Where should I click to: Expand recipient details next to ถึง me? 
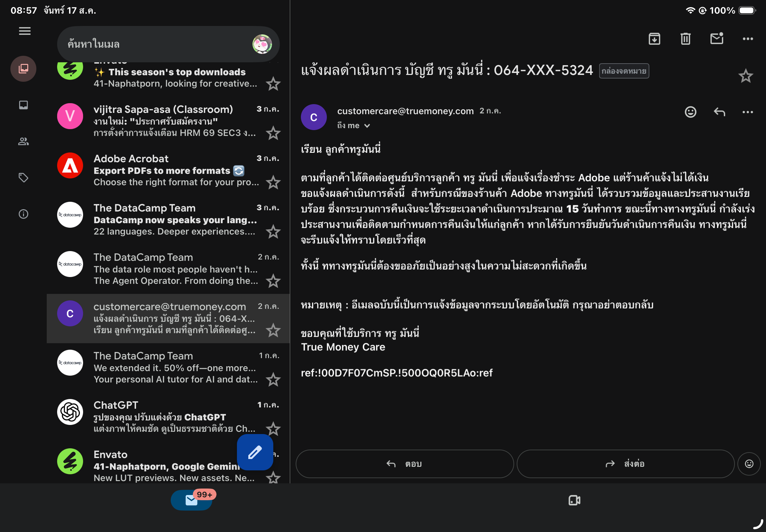pyautogui.click(x=367, y=126)
